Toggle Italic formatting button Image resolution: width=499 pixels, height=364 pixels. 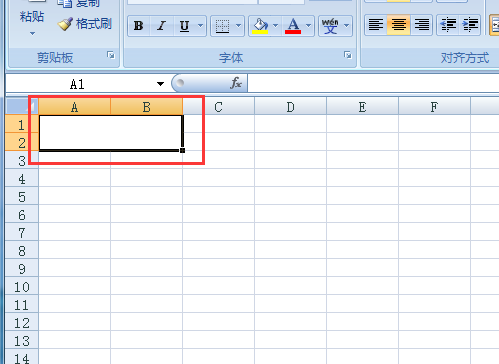click(162, 26)
